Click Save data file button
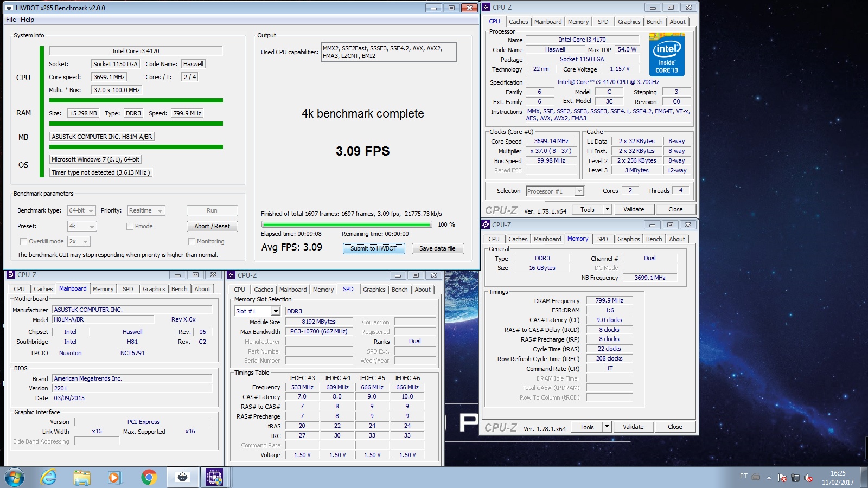This screenshot has height=488, width=868. (x=437, y=248)
